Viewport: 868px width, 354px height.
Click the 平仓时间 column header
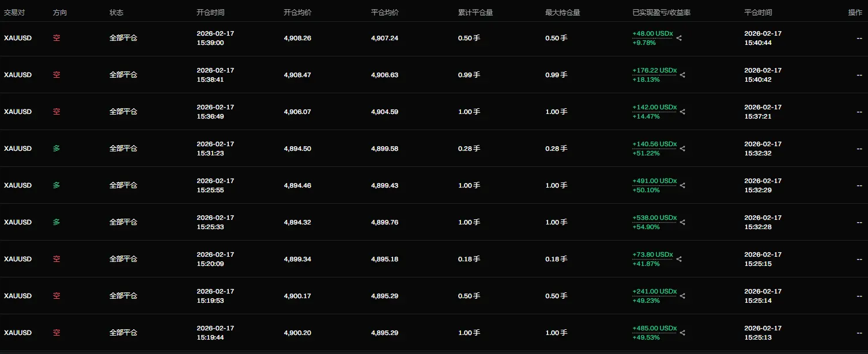coord(758,12)
